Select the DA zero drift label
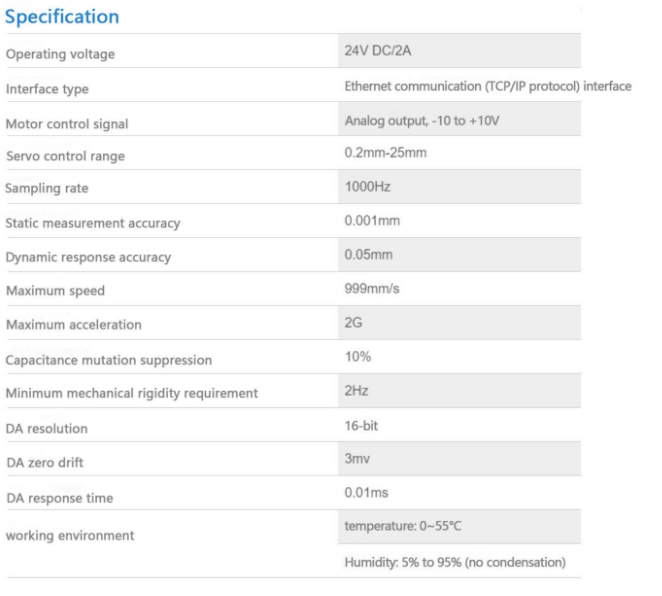 (x=45, y=463)
